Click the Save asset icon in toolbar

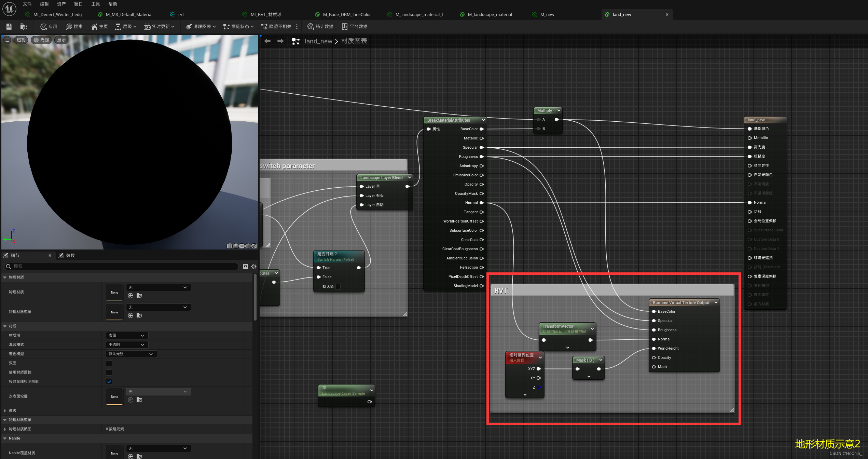pos(9,26)
